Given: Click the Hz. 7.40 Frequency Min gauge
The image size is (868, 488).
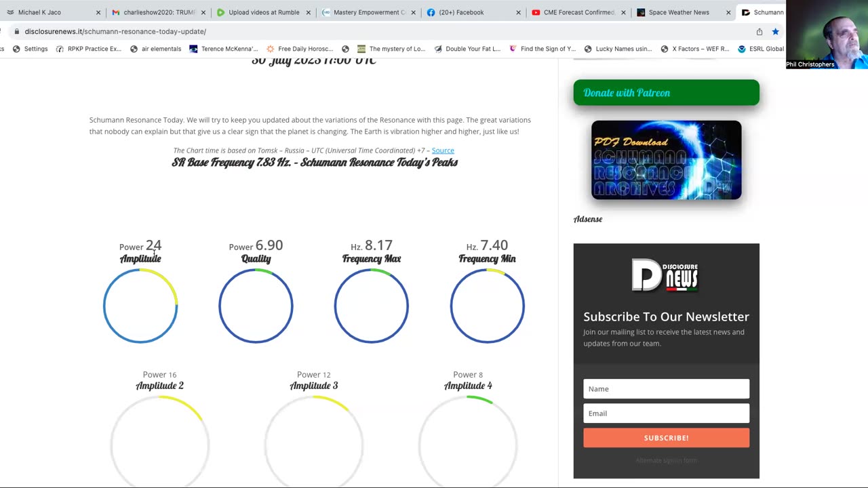Looking at the screenshot, I should point(487,306).
